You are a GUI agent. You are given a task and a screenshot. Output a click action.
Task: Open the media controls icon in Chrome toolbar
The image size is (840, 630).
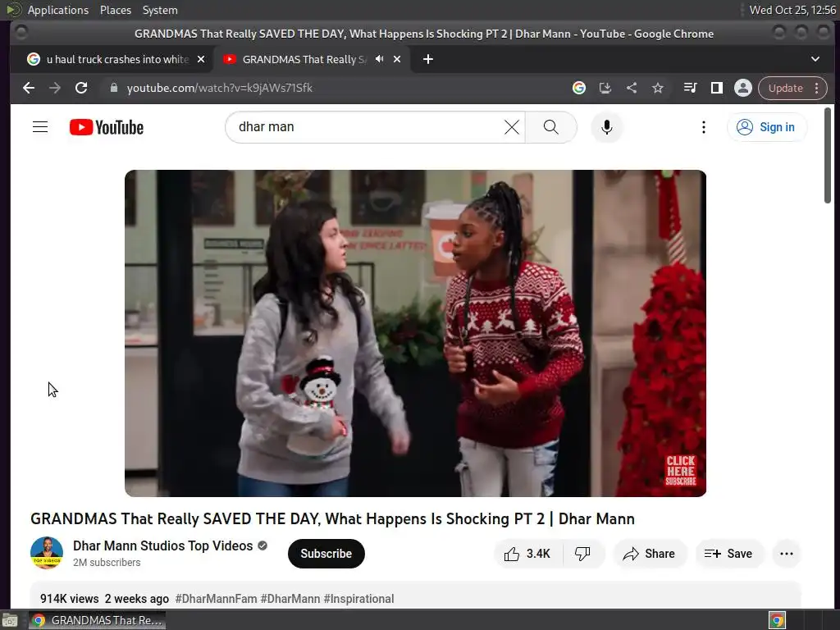pos(690,88)
